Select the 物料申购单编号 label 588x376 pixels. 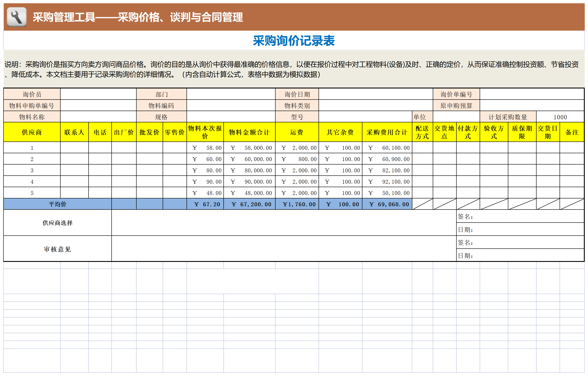[x=32, y=105]
